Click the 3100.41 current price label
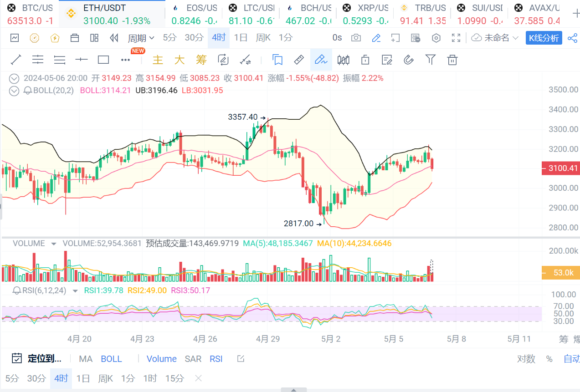This screenshot has height=392, width=580. click(x=560, y=168)
